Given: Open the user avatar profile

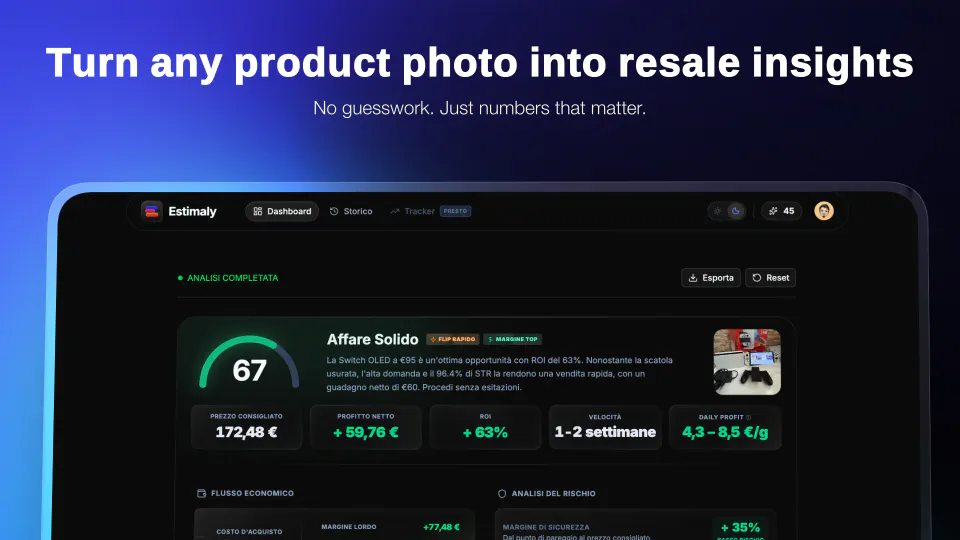Looking at the screenshot, I should (x=824, y=211).
